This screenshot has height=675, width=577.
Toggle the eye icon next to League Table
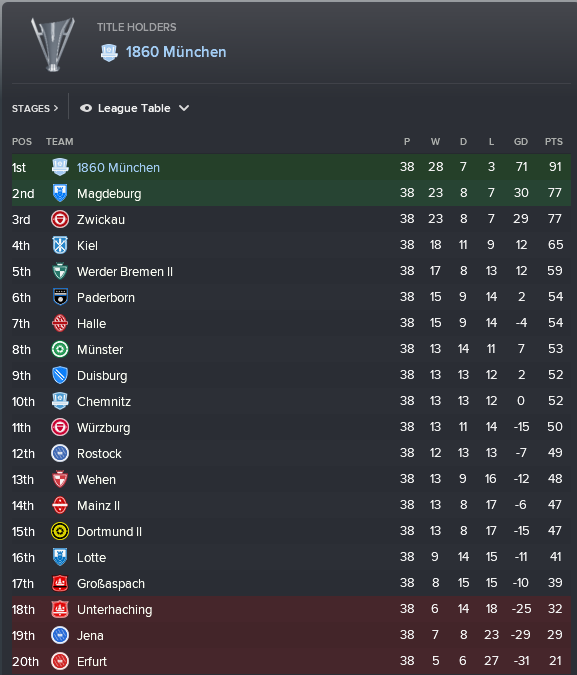86,108
